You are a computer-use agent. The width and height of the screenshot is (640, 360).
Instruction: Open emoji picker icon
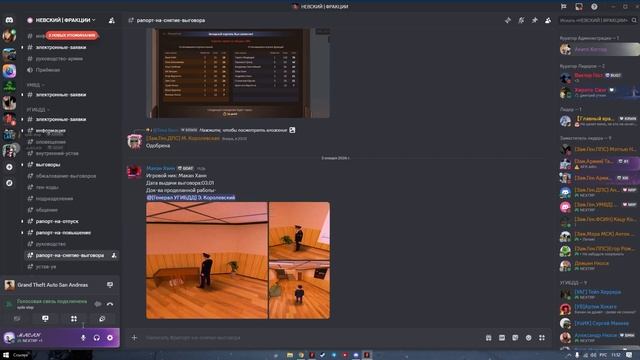529,338
